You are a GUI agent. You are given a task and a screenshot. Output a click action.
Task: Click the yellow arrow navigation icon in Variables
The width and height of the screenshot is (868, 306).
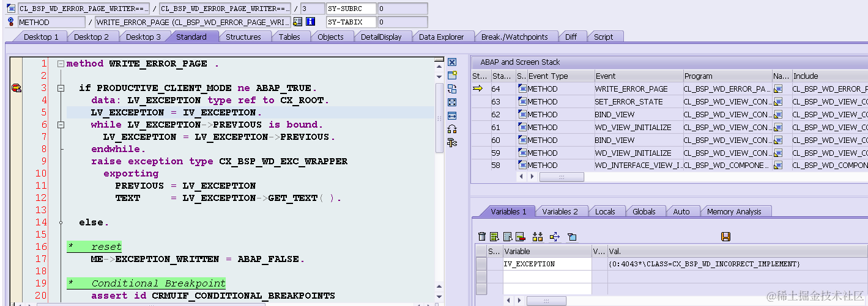pyautogui.click(x=555, y=236)
